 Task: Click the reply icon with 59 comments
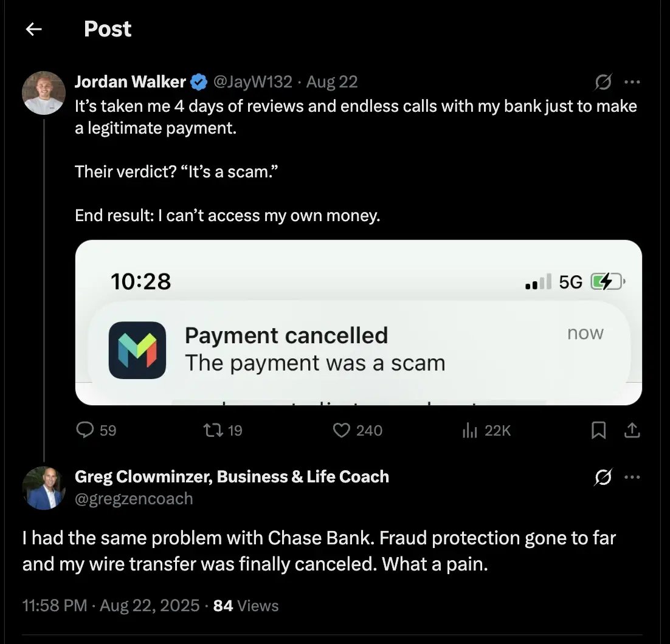point(85,430)
